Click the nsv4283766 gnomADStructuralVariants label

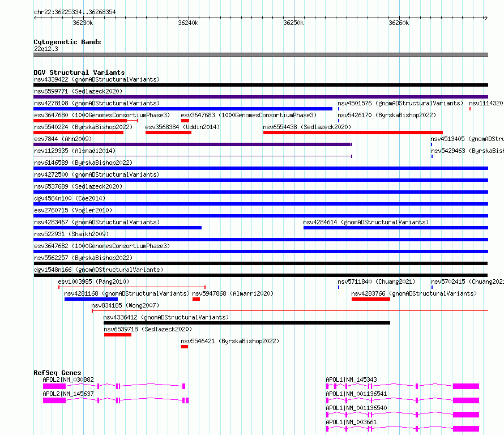(414, 293)
